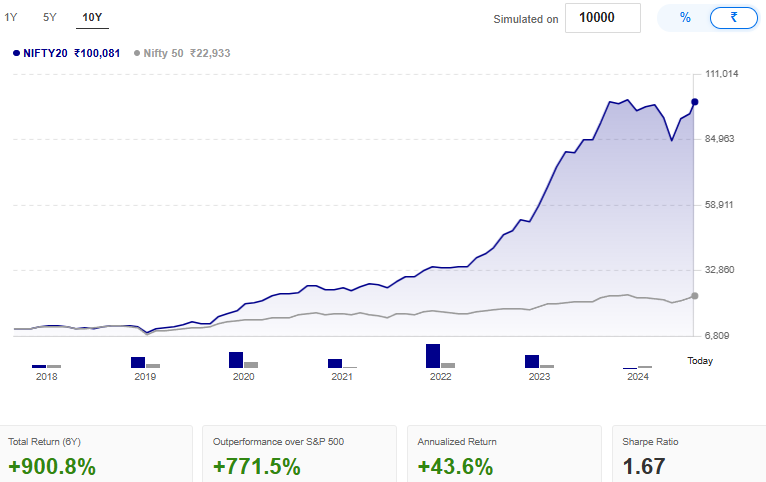Open the Total Return (6Y) card
Screen dimensions: 766x482
point(96,454)
